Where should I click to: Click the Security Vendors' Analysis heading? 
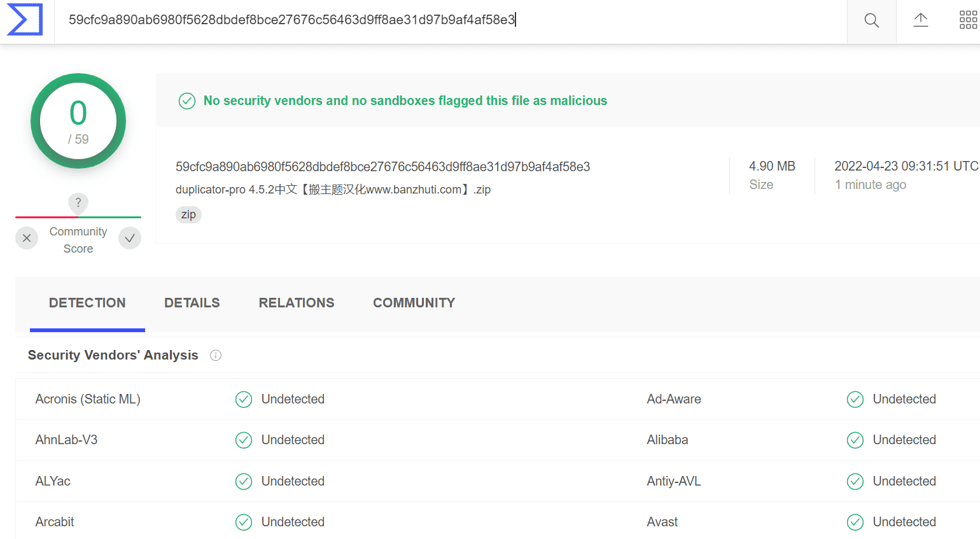click(113, 355)
